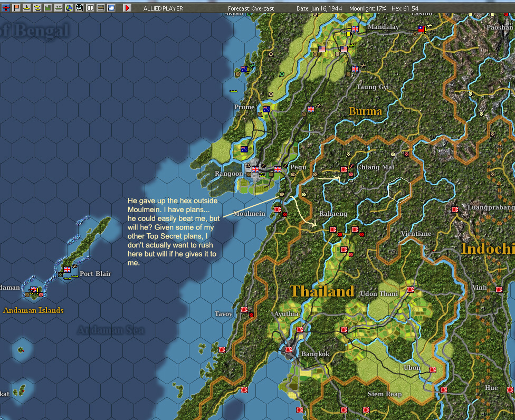
Task: Click the Date: Jun 16, 1944 text
Action: tap(319, 8)
